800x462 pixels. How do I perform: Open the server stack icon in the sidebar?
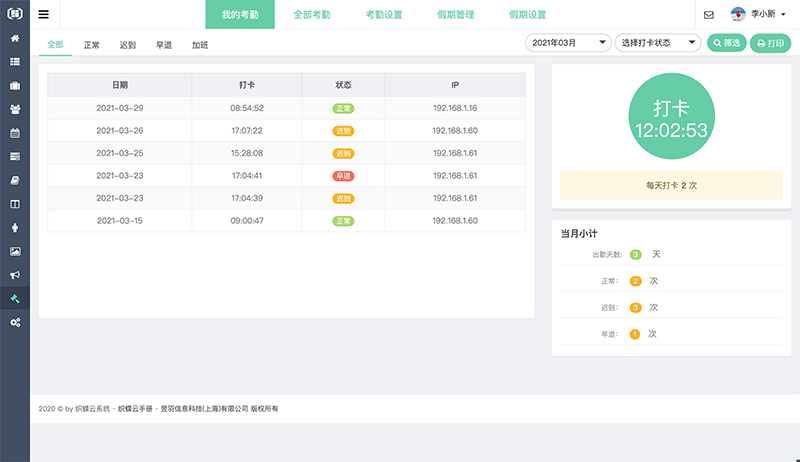[15, 157]
